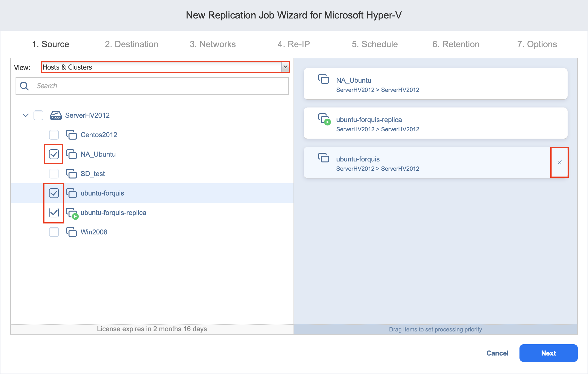Click the Win2008 VM icon
This screenshot has height=374, width=588.
(71, 232)
